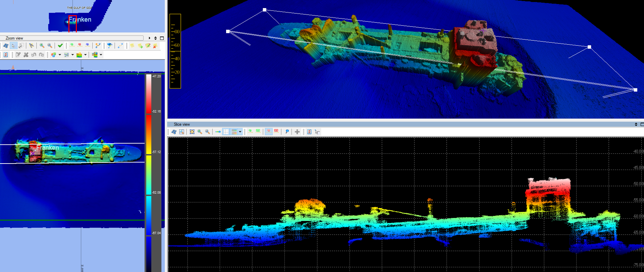
Task: Click the right-arrow button beside Zoom view title
Action: (150, 38)
